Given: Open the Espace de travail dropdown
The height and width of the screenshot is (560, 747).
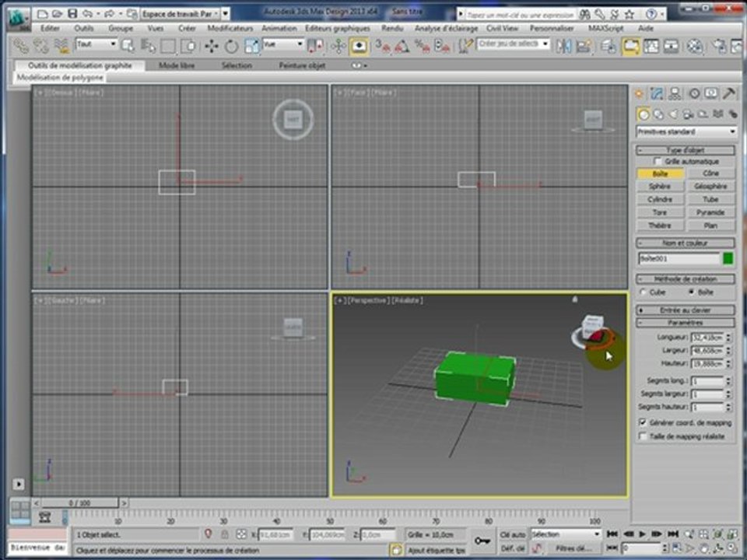Looking at the screenshot, I should (x=180, y=14).
